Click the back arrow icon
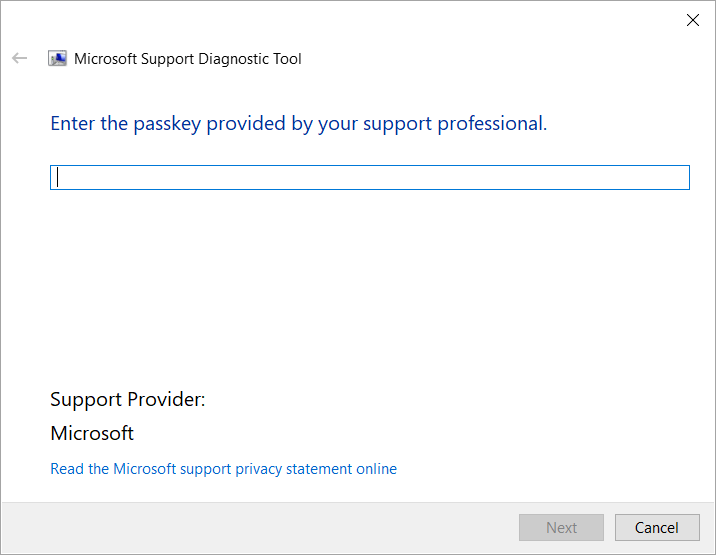Image resolution: width=716 pixels, height=555 pixels. pos(20,58)
